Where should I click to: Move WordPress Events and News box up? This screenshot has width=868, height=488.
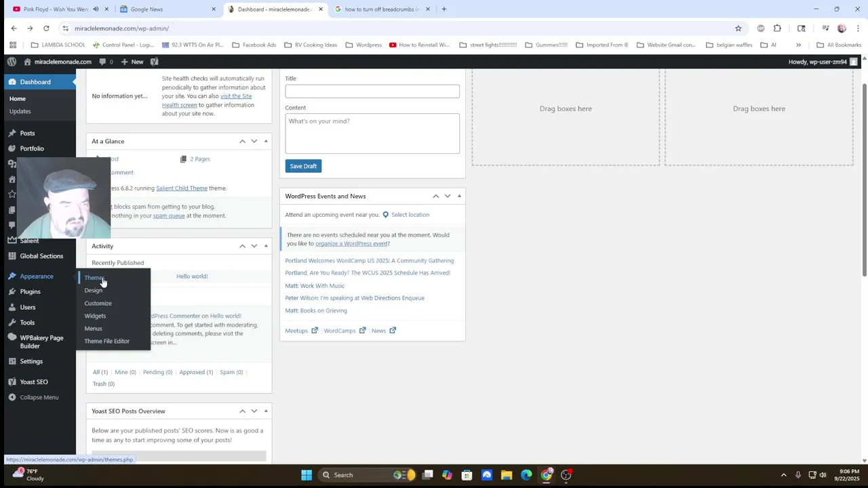coord(435,196)
